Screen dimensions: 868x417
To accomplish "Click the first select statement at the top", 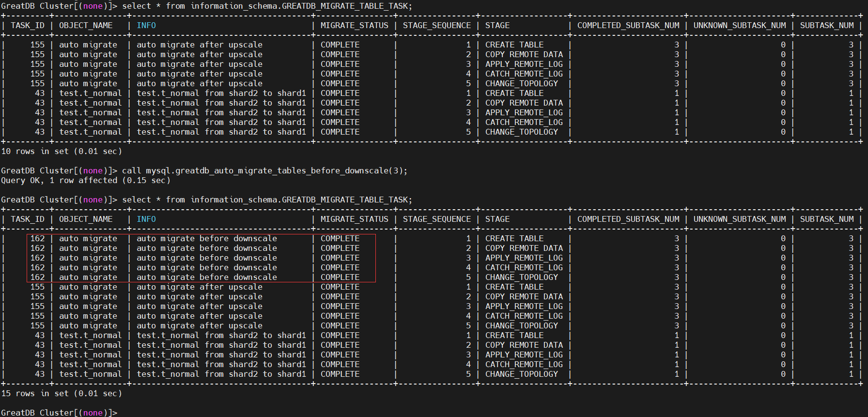I will click(267, 6).
